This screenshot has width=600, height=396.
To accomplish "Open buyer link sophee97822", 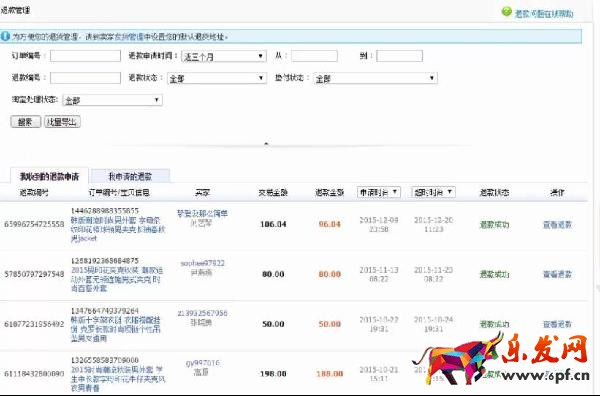I will [202, 263].
